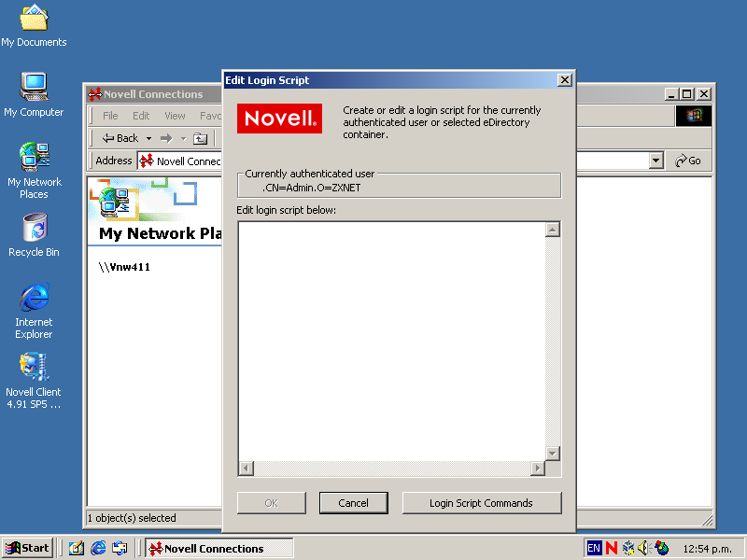Click the Windows logo throbber in Novell Connections

pyautogui.click(x=694, y=116)
